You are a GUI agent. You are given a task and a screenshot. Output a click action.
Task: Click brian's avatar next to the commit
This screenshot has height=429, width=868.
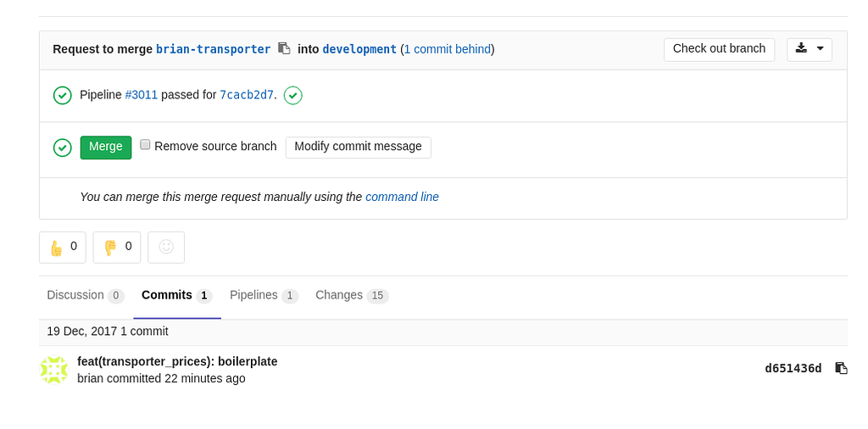(54, 370)
